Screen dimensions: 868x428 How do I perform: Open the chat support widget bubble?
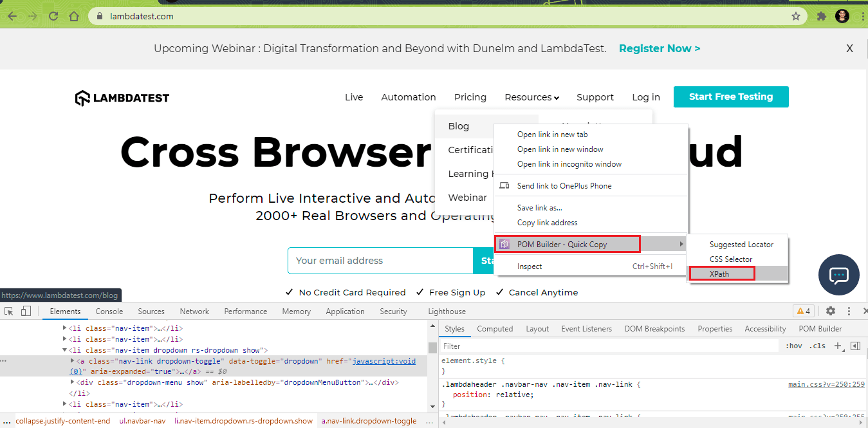838,275
